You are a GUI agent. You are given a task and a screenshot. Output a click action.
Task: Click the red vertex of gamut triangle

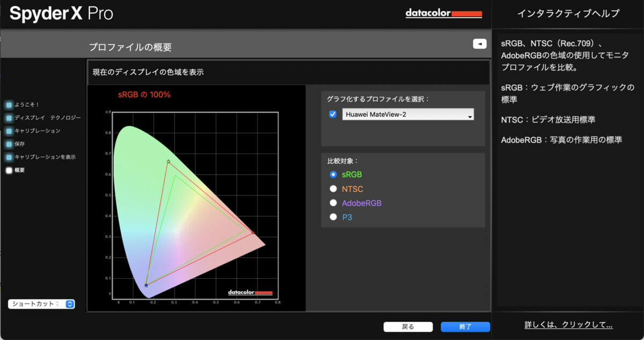[253, 233]
